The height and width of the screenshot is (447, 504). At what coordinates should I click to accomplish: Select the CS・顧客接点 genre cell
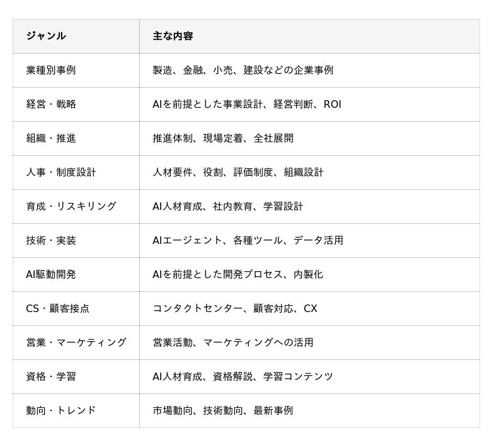pos(76,309)
